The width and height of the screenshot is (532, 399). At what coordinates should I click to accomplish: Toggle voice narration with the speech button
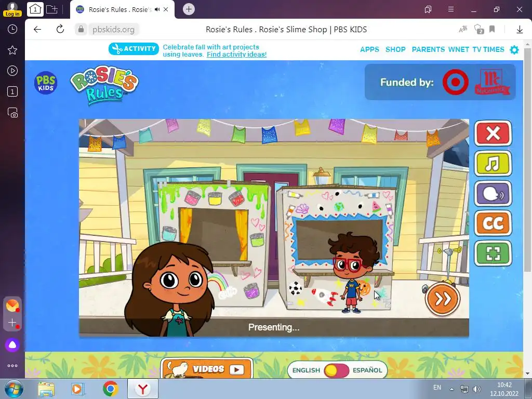pos(493,194)
